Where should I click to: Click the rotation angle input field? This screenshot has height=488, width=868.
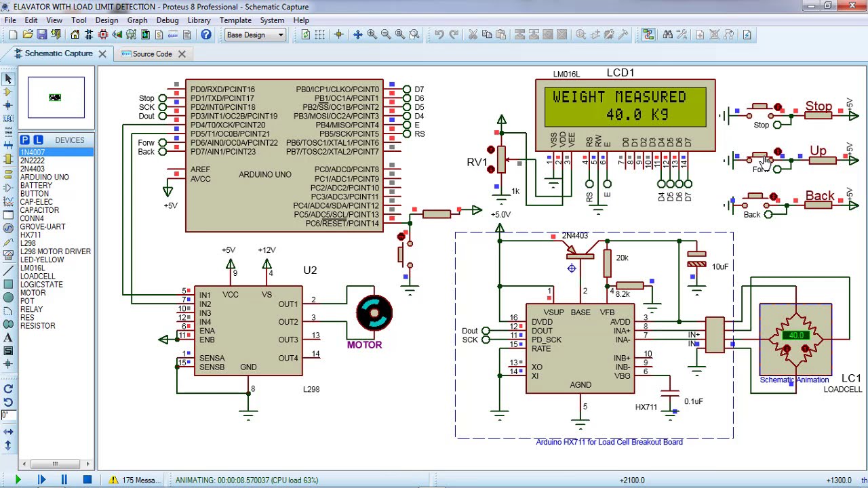(x=8, y=415)
